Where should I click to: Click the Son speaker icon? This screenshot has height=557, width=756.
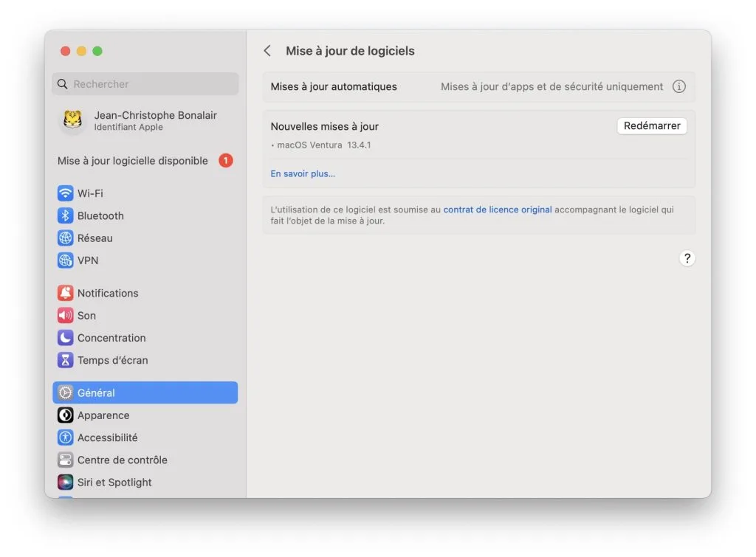click(x=65, y=315)
